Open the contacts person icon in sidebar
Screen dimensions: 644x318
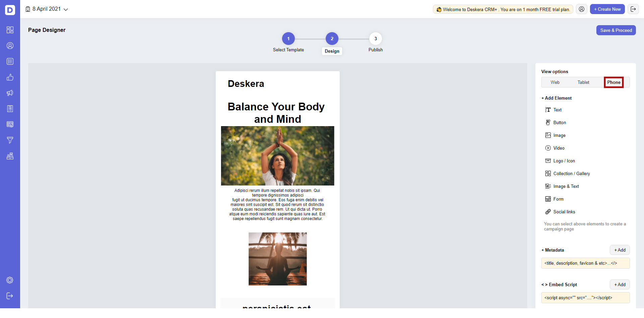coord(10,46)
